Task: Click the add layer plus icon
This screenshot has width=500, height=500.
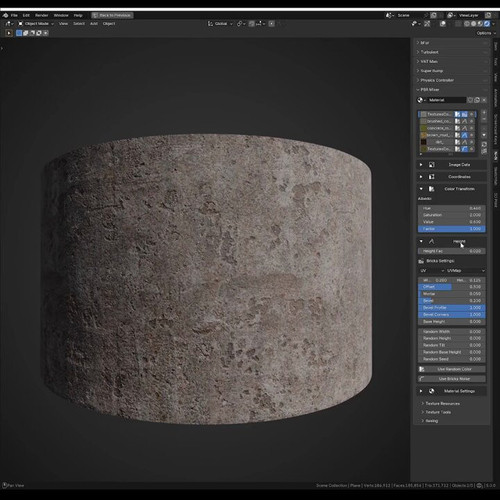Action: [x=484, y=113]
